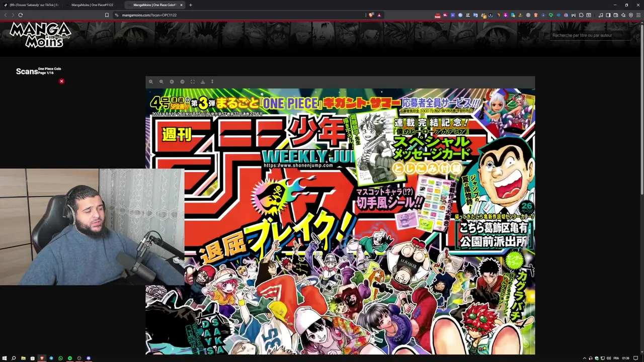Click the Weekly Jump cover scan image
This screenshot has height=362, width=644.
340,222
